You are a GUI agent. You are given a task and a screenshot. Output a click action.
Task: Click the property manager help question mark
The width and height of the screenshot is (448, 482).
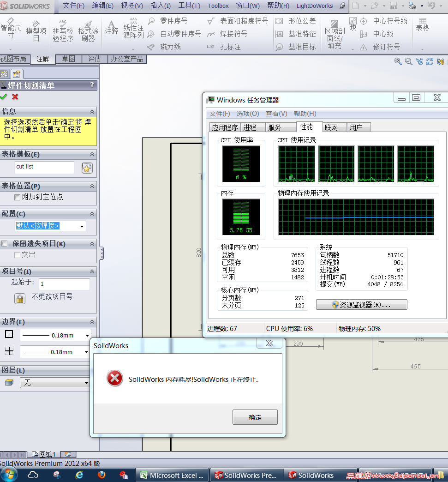pyautogui.click(x=92, y=85)
